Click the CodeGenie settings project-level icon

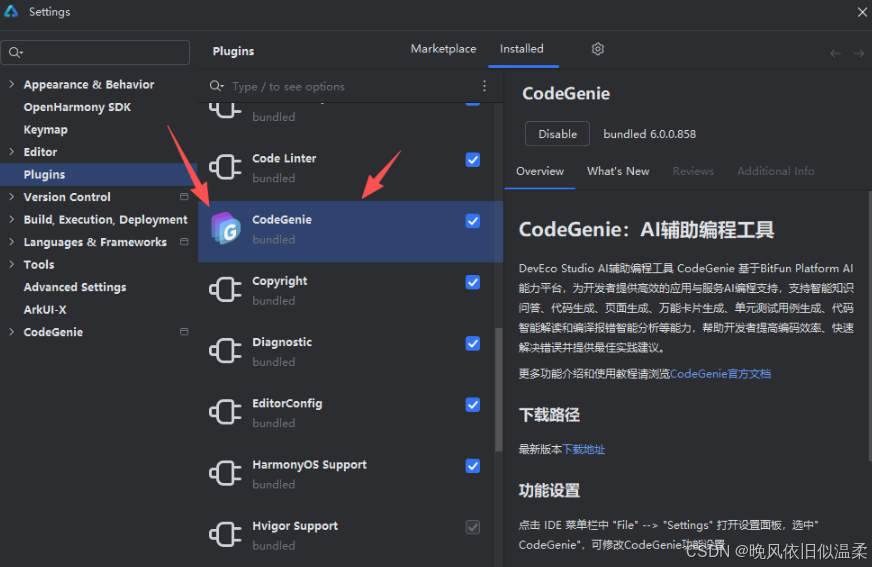pyautogui.click(x=184, y=332)
